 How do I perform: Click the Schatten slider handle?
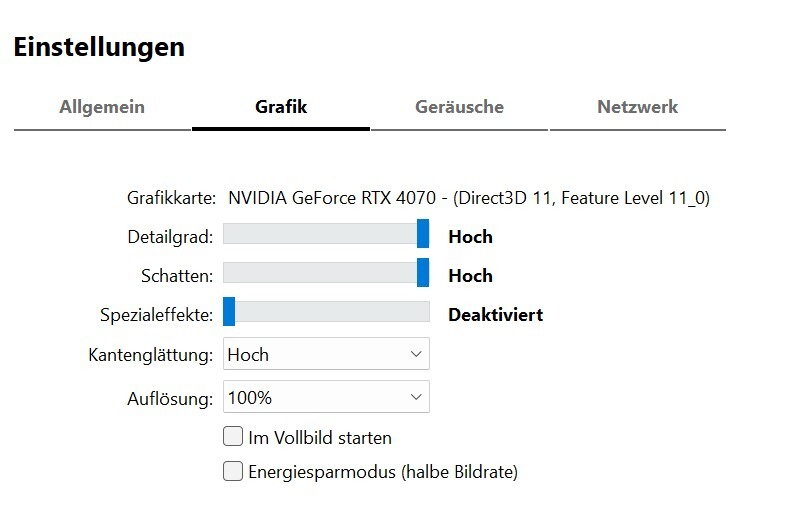(423, 272)
